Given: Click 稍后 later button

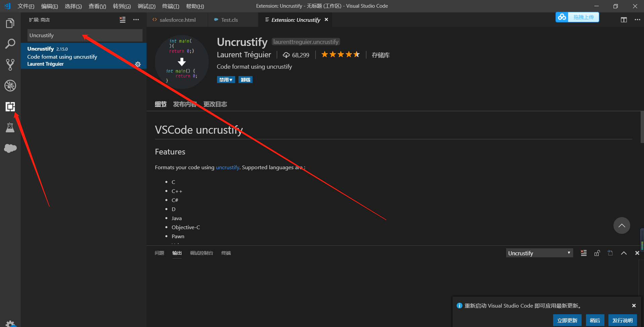Looking at the screenshot, I should pyautogui.click(x=595, y=320).
